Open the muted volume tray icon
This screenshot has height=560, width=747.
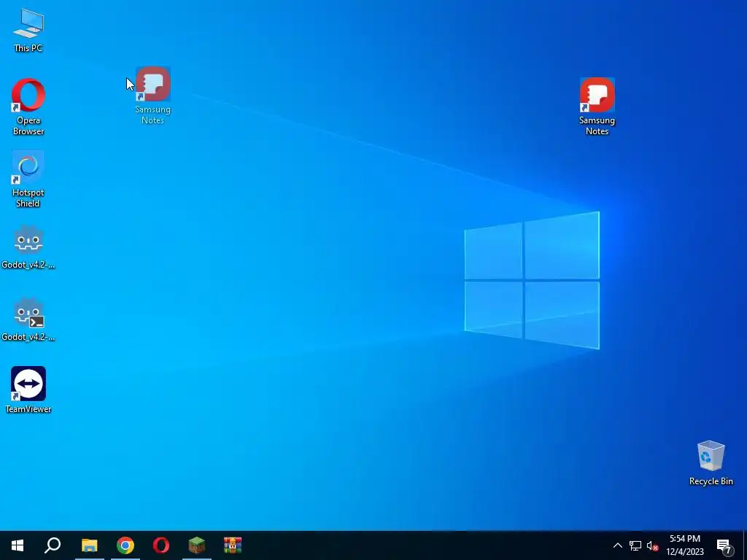[x=652, y=545]
